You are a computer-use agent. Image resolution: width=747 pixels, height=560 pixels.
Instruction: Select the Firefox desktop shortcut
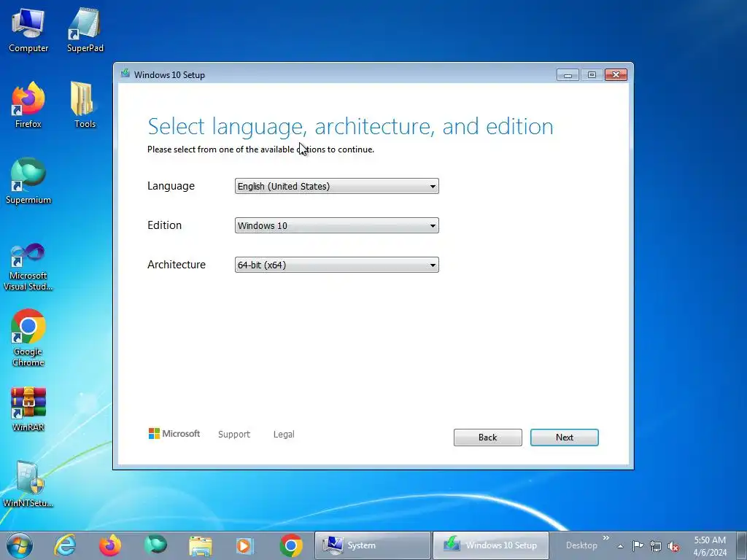coord(28,105)
